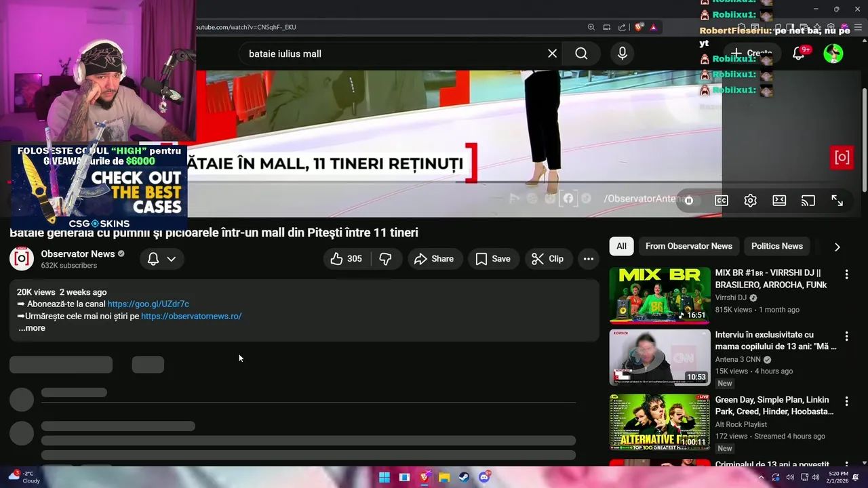Image resolution: width=868 pixels, height=488 pixels.
Task: Select the All filter chip
Action: coord(621,246)
